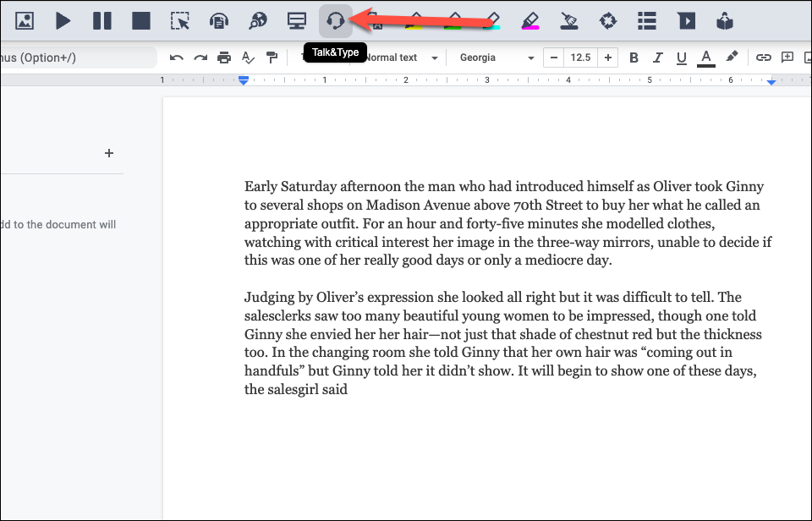Open the Audio Maker tool
The image size is (812, 521).
point(219,21)
